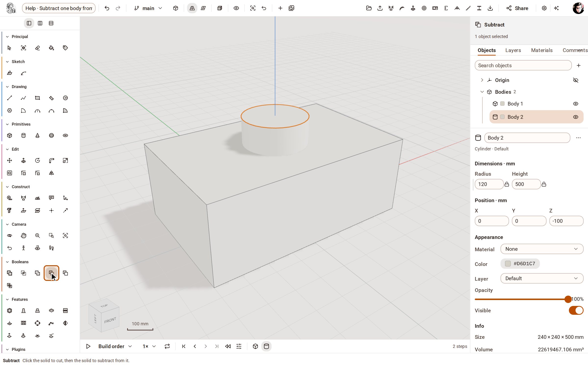Viewport: 588px width, 368px height.
Task: Open the Build order dropdown
Action: [115, 346]
